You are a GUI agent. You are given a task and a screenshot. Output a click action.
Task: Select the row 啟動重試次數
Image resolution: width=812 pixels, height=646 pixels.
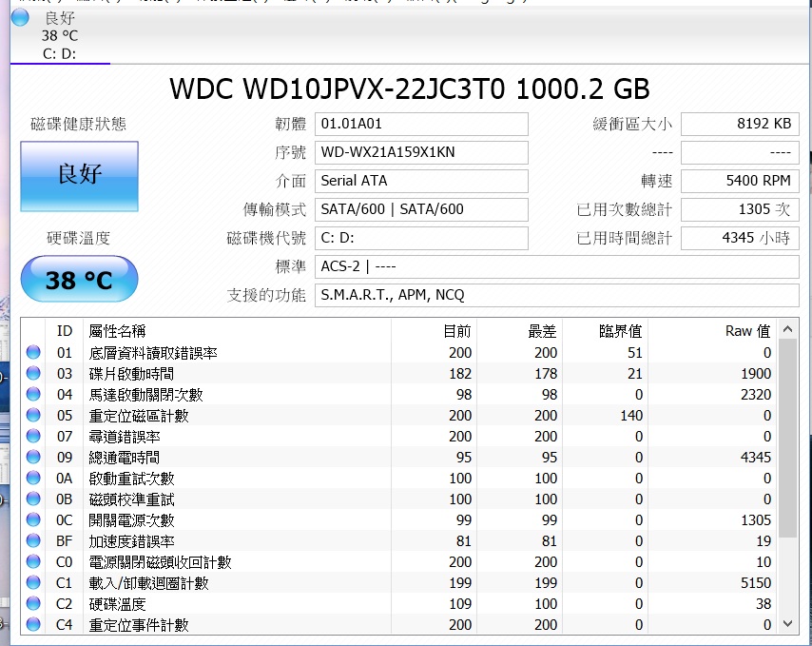(399, 479)
